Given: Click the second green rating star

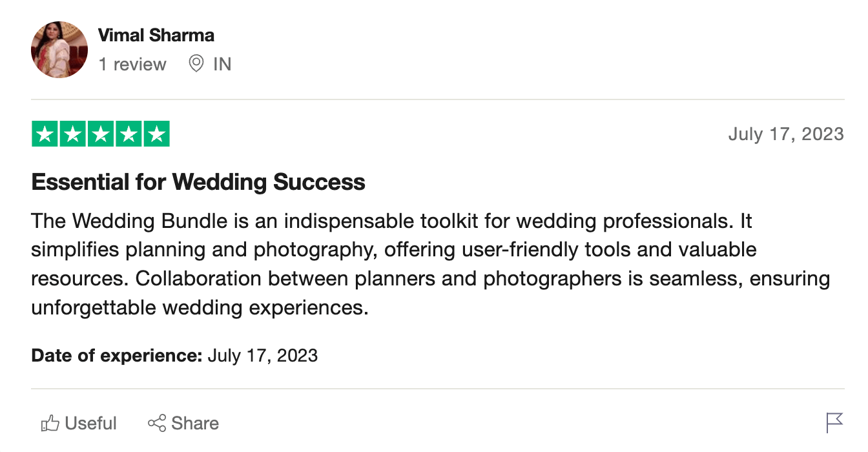Looking at the screenshot, I should pos(72,134).
